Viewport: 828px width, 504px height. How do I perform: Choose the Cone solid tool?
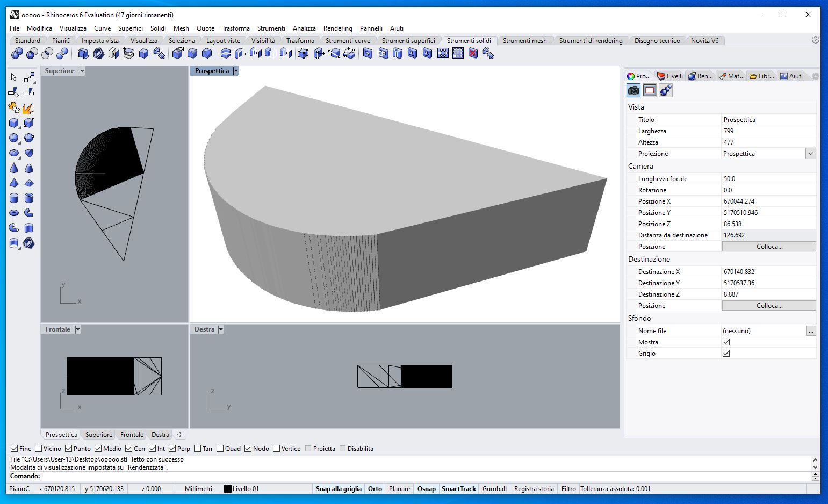(14, 168)
